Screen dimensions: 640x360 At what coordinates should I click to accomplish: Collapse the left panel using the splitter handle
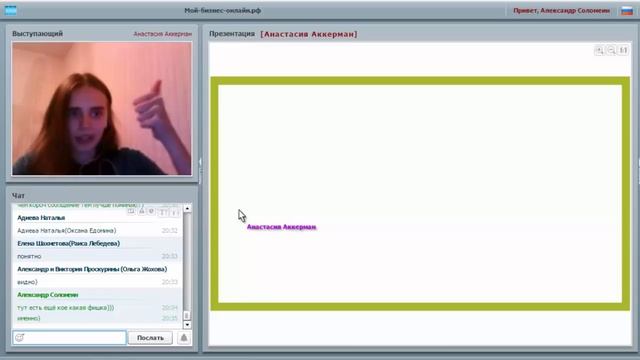[x=200, y=162]
